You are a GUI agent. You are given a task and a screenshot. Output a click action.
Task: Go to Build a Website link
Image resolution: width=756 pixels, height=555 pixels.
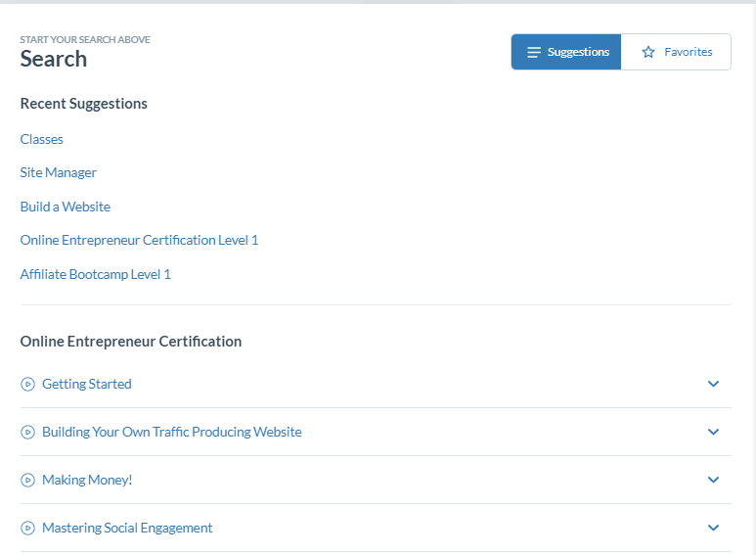tap(66, 207)
